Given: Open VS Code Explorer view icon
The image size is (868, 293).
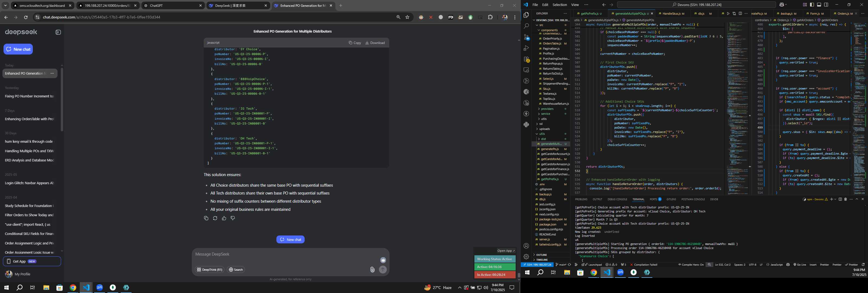Looking at the screenshot, I should pos(526,15).
